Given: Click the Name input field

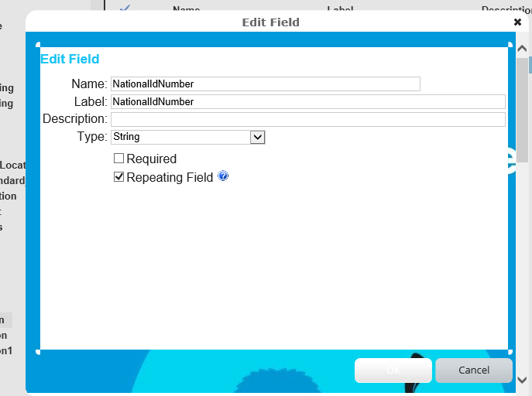Looking at the screenshot, I should (x=266, y=84).
